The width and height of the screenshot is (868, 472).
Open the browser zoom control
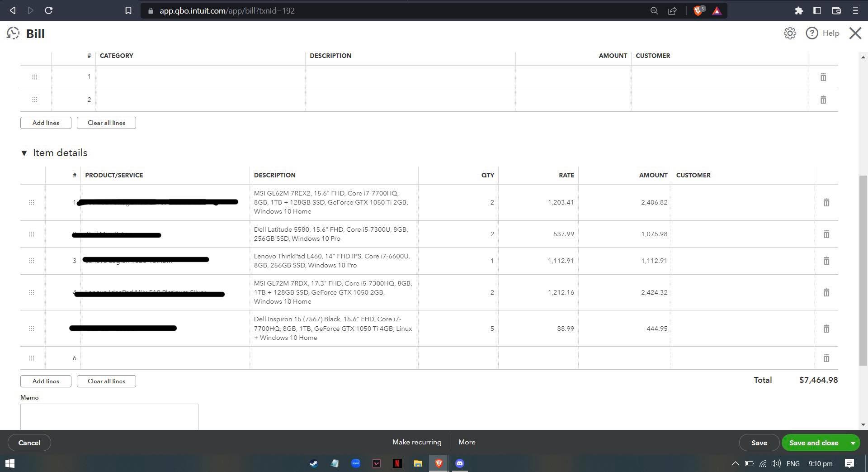point(654,10)
